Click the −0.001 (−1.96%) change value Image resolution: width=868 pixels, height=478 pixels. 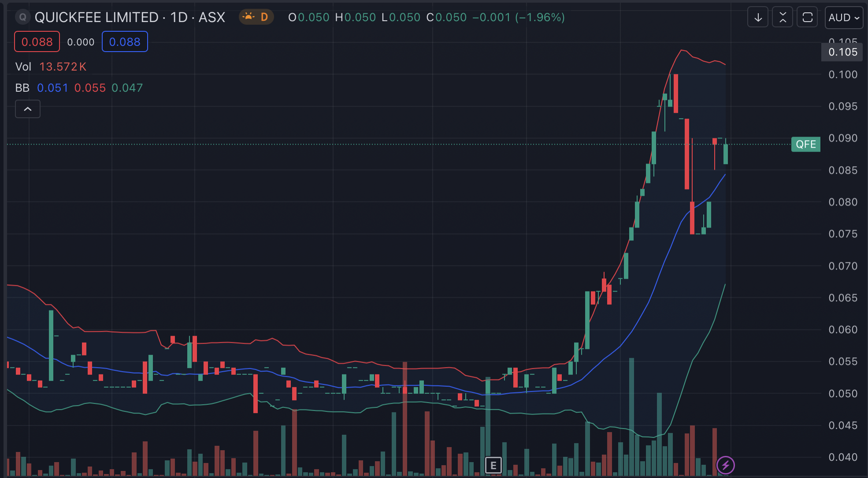(x=519, y=17)
